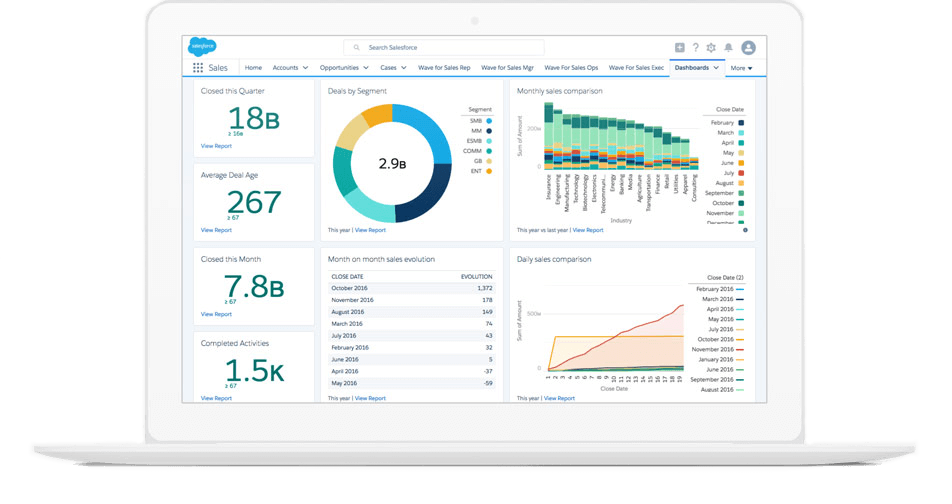Expand the Accounts tab dropdown arrow
The height and width of the screenshot is (504, 952).
(x=305, y=68)
